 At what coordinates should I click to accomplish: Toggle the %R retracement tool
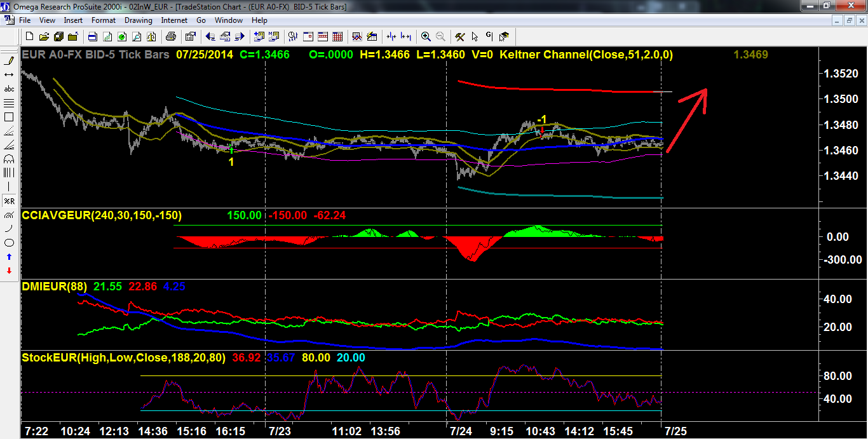9,201
